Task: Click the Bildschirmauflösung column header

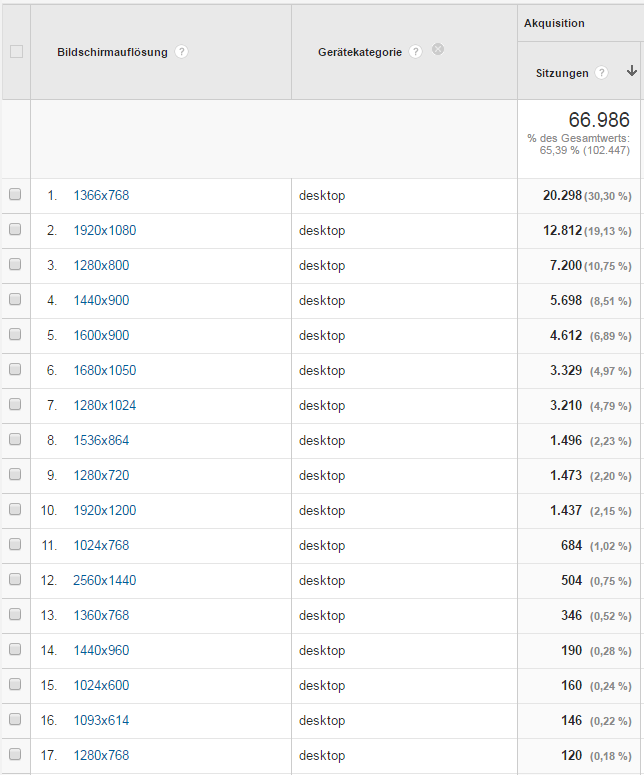Action: (112, 52)
